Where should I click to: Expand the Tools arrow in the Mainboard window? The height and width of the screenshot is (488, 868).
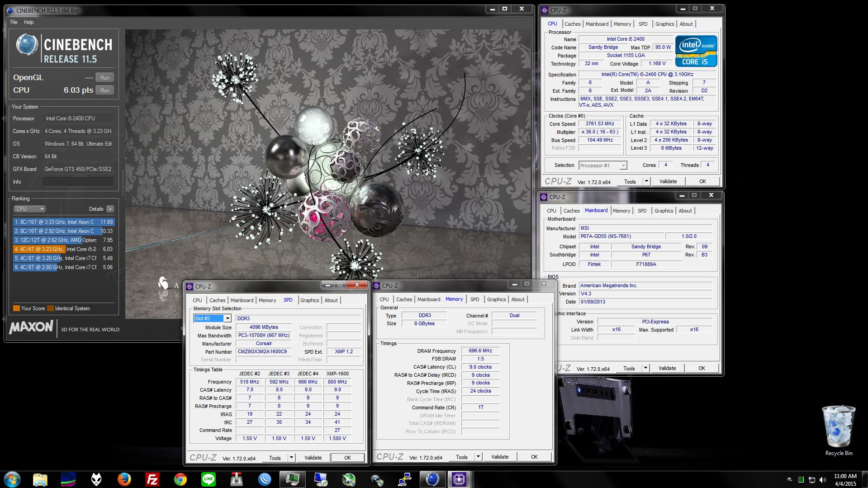tap(645, 368)
